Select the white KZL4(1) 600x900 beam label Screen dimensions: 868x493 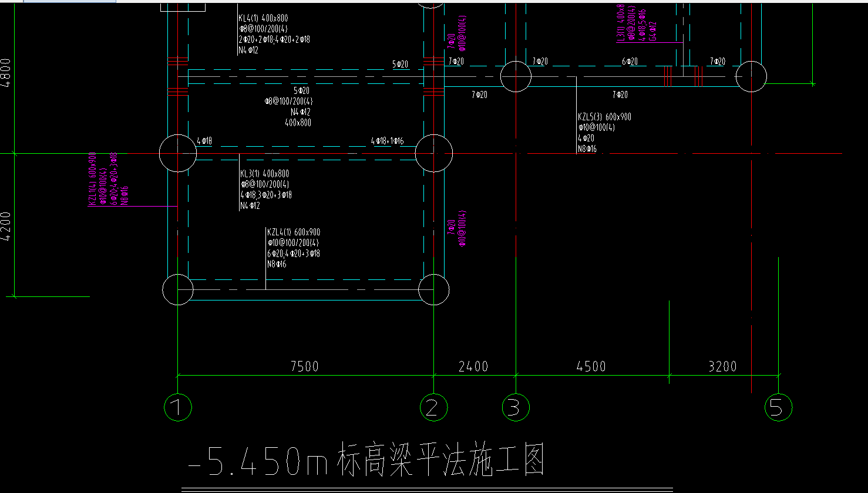click(294, 232)
